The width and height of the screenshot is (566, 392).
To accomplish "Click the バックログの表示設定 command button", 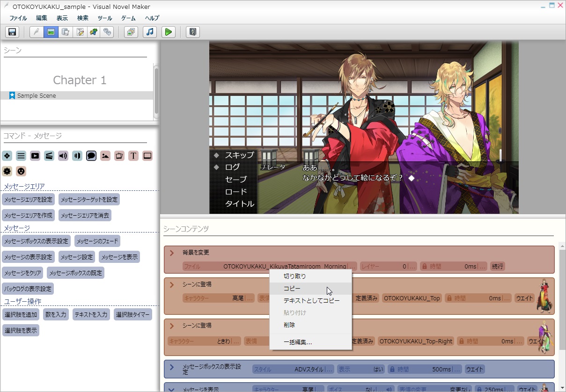I will tap(28, 288).
